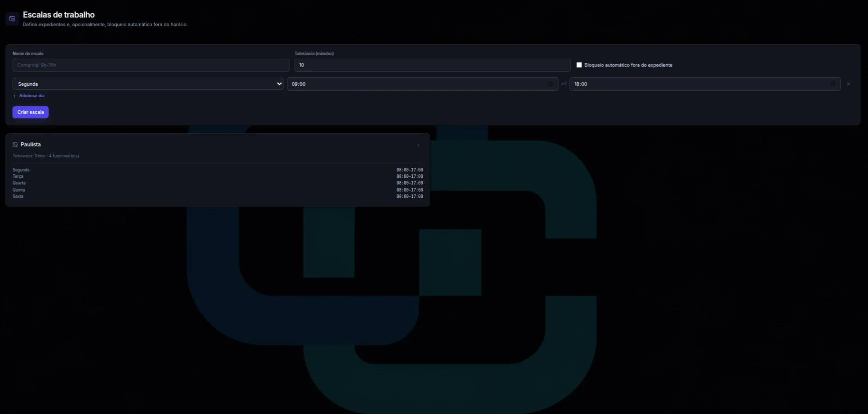868x414 pixels.
Task: Click the calendar icon next to Paulista
Action: point(15,145)
